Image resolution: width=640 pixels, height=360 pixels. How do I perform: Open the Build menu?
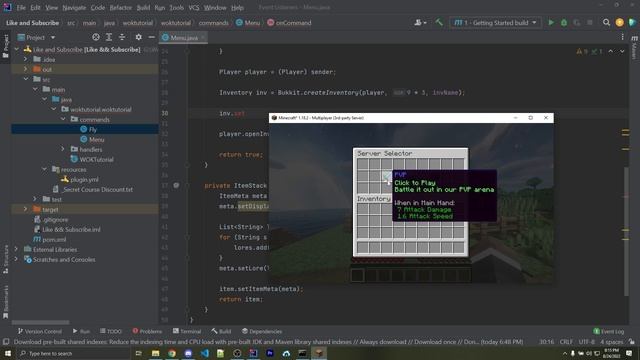(x=143, y=7)
